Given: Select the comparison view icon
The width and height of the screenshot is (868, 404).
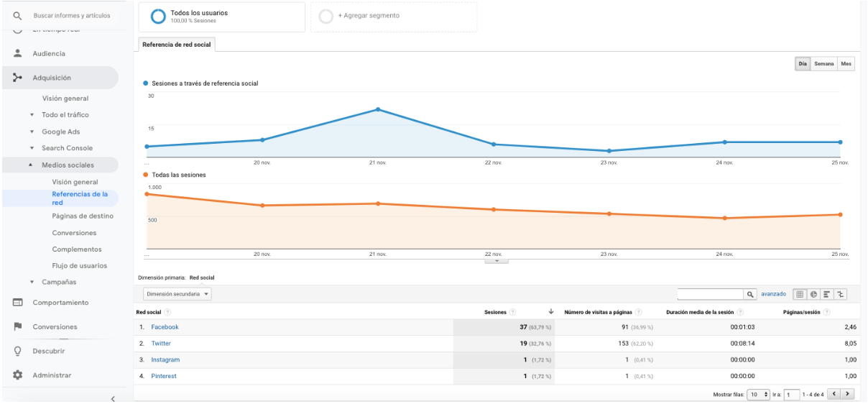Looking at the screenshot, I should 841,294.
